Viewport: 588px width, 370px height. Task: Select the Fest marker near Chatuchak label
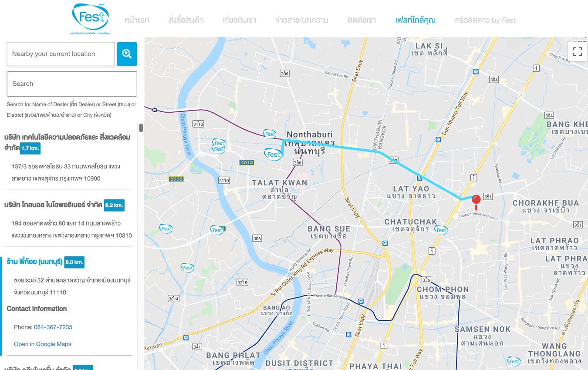[x=441, y=230]
